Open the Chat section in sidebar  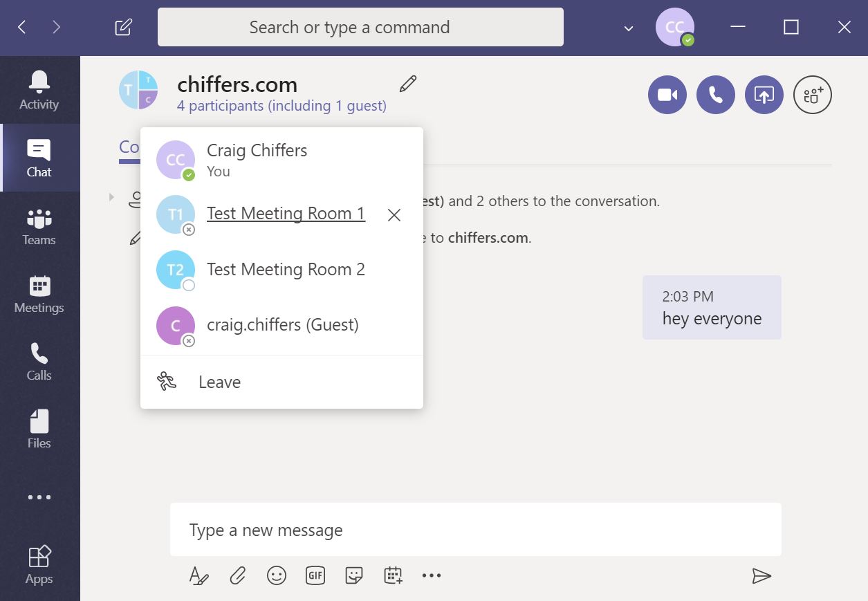pos(39,158)
